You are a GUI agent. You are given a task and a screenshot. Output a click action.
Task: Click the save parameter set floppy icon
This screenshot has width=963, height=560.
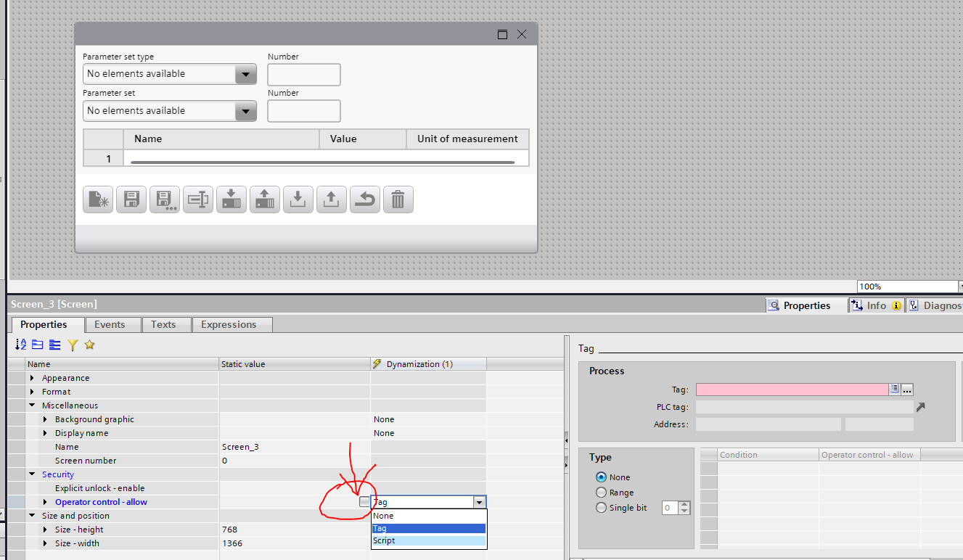(x=131, y=199)
